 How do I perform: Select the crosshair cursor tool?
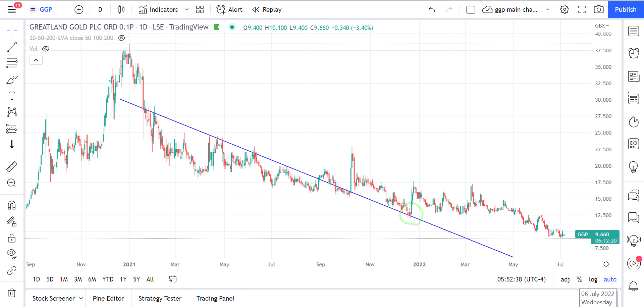[12, 31]
